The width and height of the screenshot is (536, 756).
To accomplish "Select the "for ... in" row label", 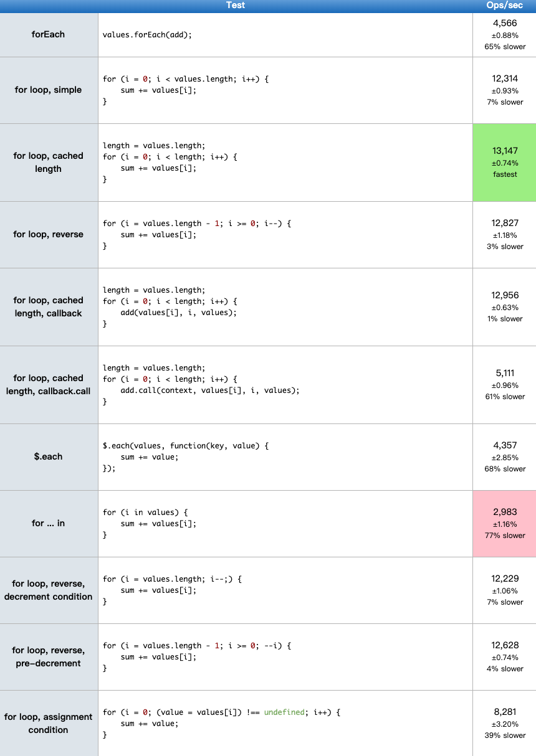I will tap(49, 523).
